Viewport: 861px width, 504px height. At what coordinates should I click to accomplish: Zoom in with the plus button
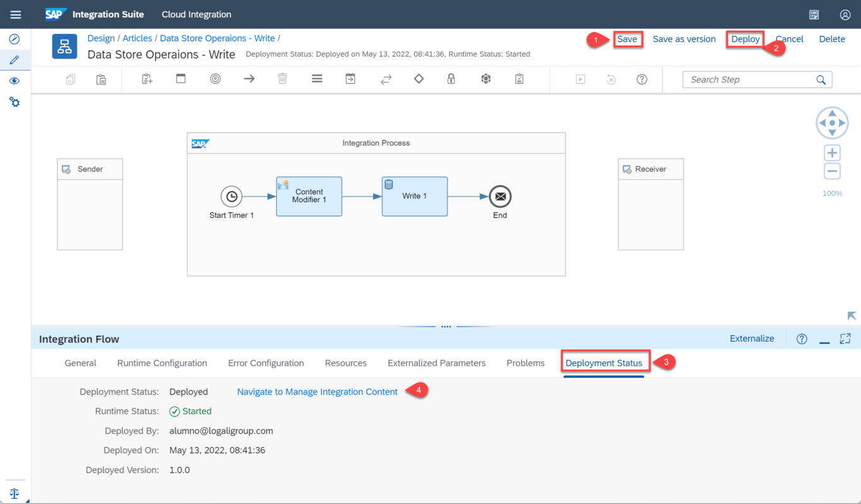pyautogui.click(x=832, y=152)
